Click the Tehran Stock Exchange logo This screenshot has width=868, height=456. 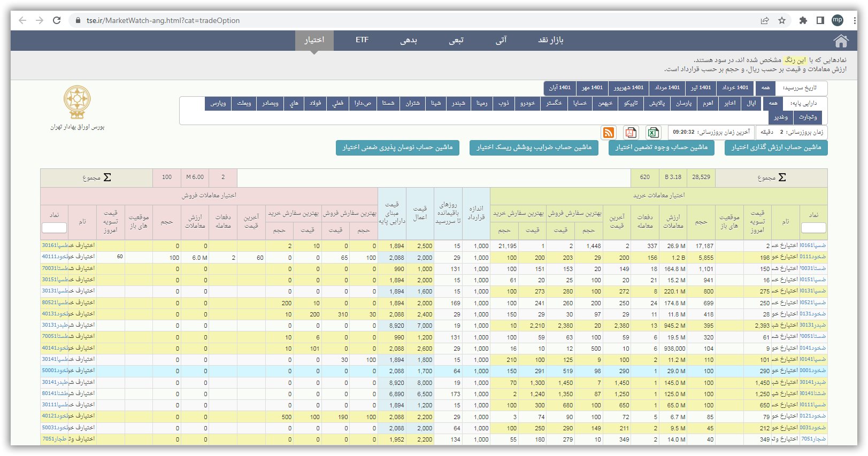(78, 103)
